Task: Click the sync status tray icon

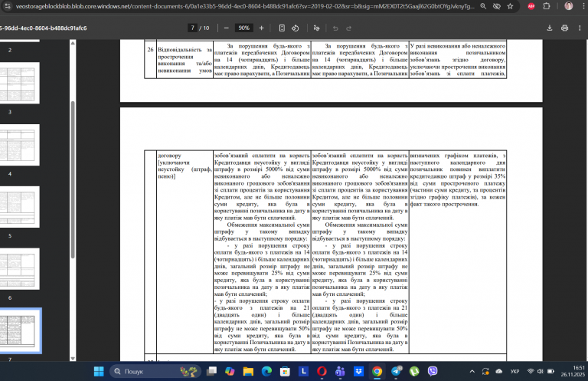Action: [485, 371]
